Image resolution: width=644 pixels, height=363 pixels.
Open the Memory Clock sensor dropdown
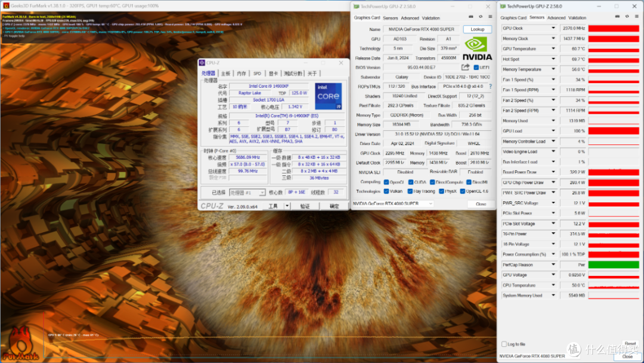coord(553,38)
